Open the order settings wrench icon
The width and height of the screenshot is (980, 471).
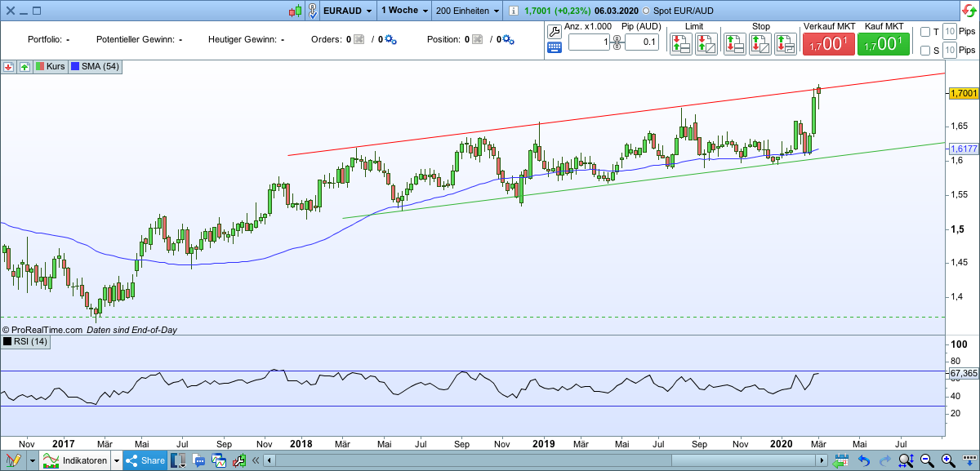tap(554, 31)
